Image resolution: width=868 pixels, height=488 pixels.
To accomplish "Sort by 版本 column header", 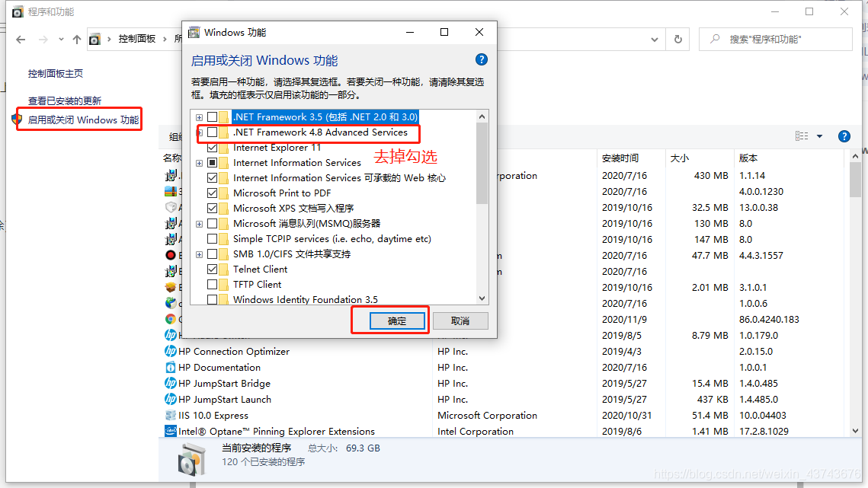I will click(748, 158).
